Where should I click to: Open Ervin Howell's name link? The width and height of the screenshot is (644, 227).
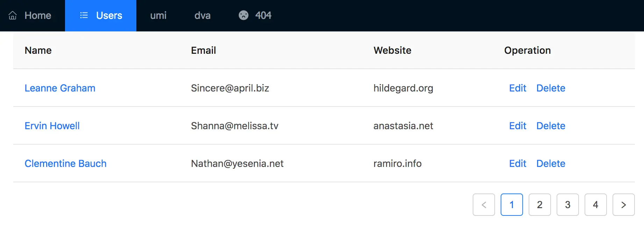(x=52, y=126)
